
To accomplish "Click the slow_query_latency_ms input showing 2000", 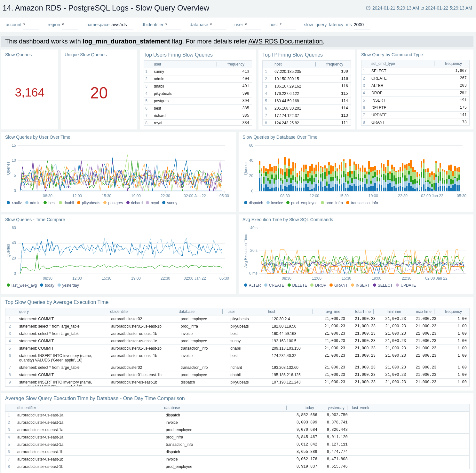I will click(362, 25).
